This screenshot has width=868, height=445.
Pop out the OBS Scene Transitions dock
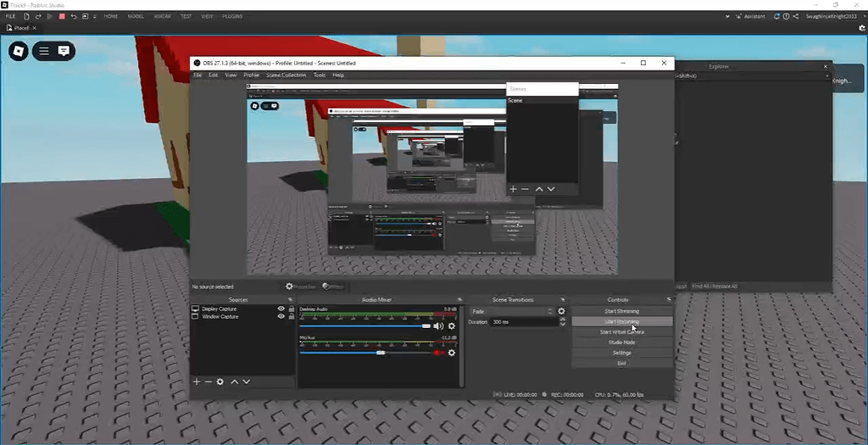pyautogui.click(x=563, y=299)
